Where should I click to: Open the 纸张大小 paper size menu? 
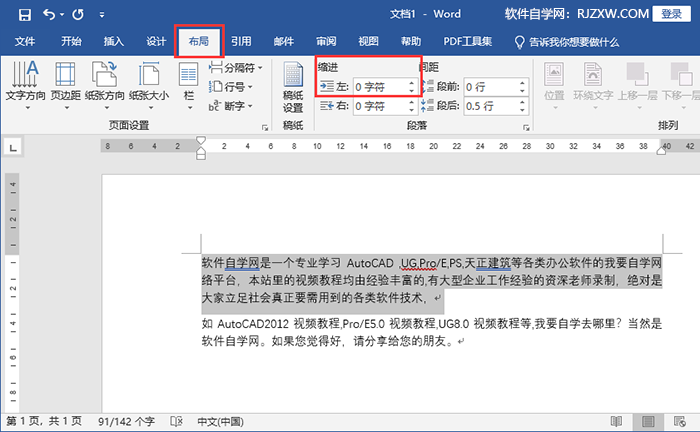(x=149, y=85)
